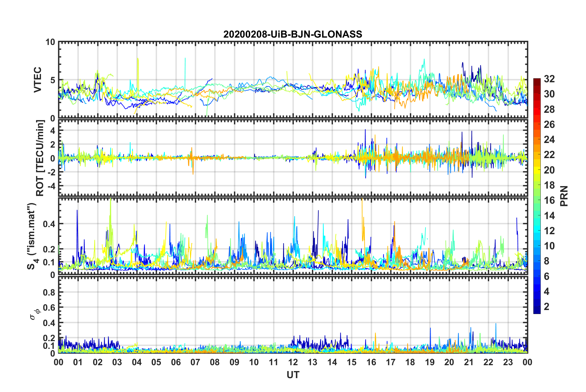Select colorbar tick label 14
The width and height of the screenshot is (586, 392).
[x=549, y=216]
